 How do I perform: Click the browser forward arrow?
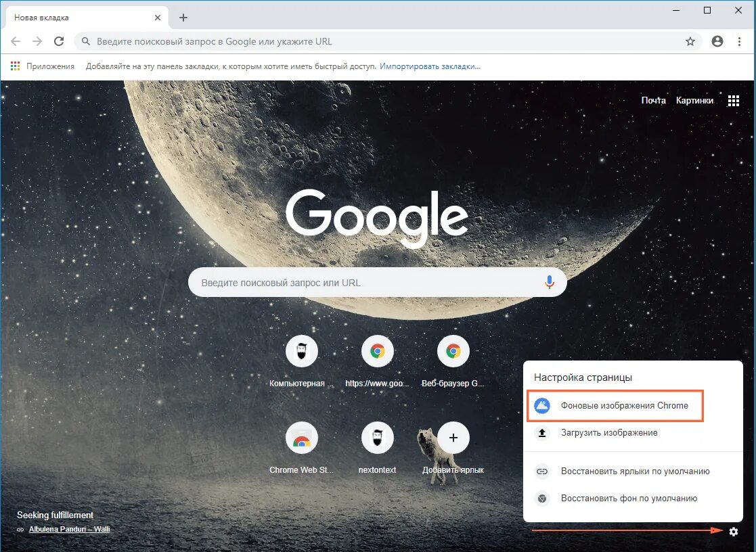(37, 41)
